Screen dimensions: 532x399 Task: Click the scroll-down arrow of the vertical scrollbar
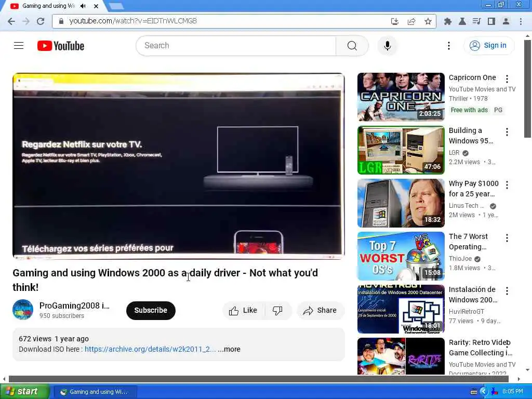pyautogui.click(x=527, y=370)
